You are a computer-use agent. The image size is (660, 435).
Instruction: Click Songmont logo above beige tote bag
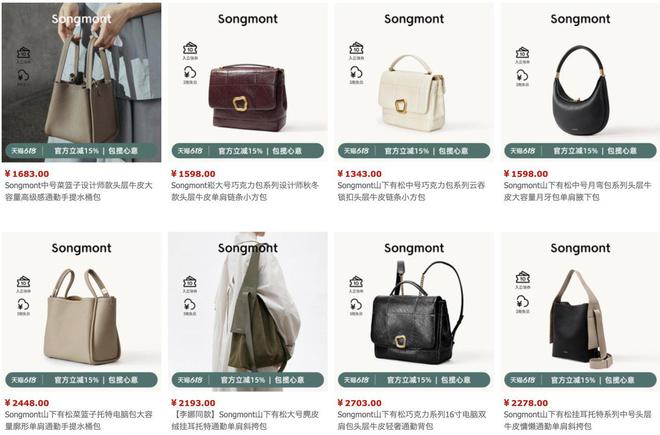click(x=81, y=248)
